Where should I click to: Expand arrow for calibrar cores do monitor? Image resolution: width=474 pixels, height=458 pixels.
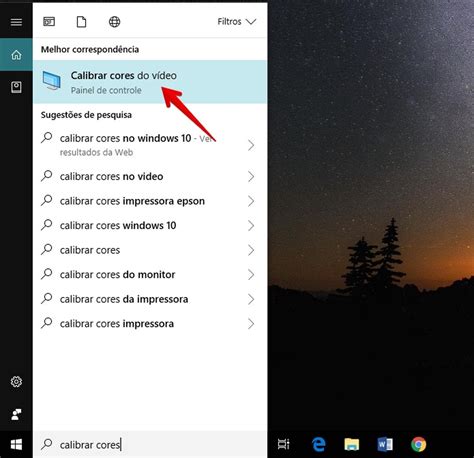[251, 275]
